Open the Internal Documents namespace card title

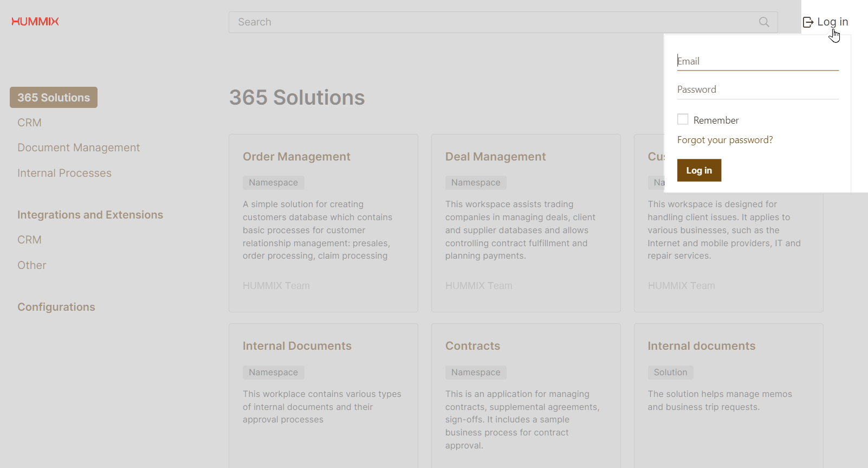tap(297, 346)
